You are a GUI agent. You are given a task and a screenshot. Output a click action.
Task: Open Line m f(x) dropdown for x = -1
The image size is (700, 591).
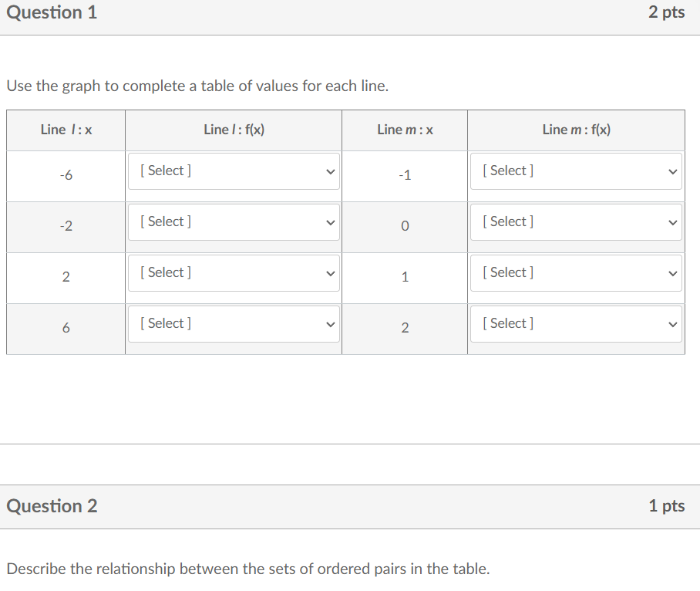576,171
